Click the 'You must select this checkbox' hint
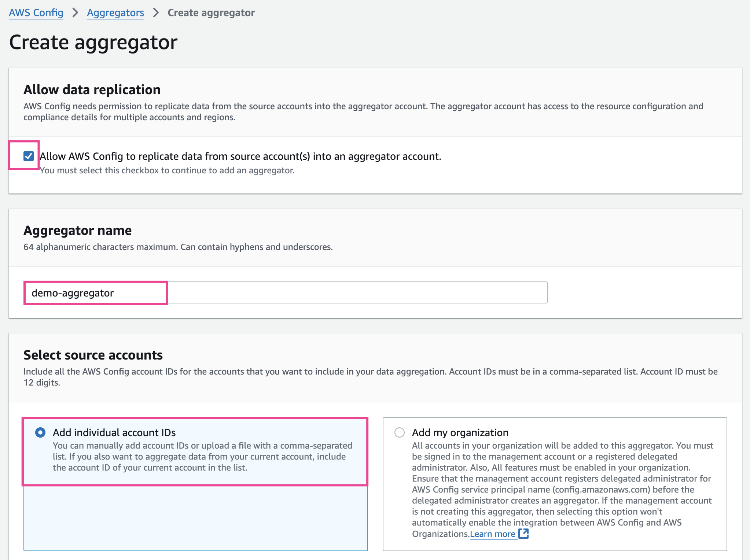The height and width of the screenshot is (560, 750). coord(167,170)
